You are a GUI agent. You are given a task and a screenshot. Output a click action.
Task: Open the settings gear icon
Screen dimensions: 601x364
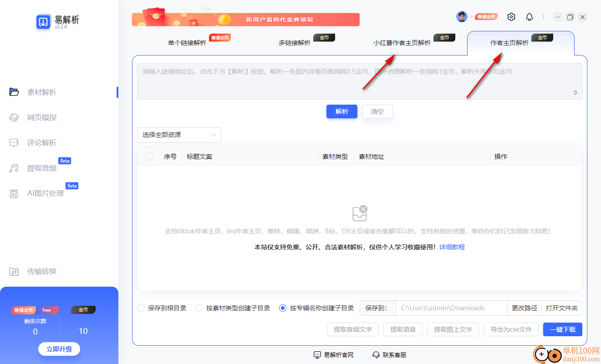pyautogui.click(x=511, y=17)
